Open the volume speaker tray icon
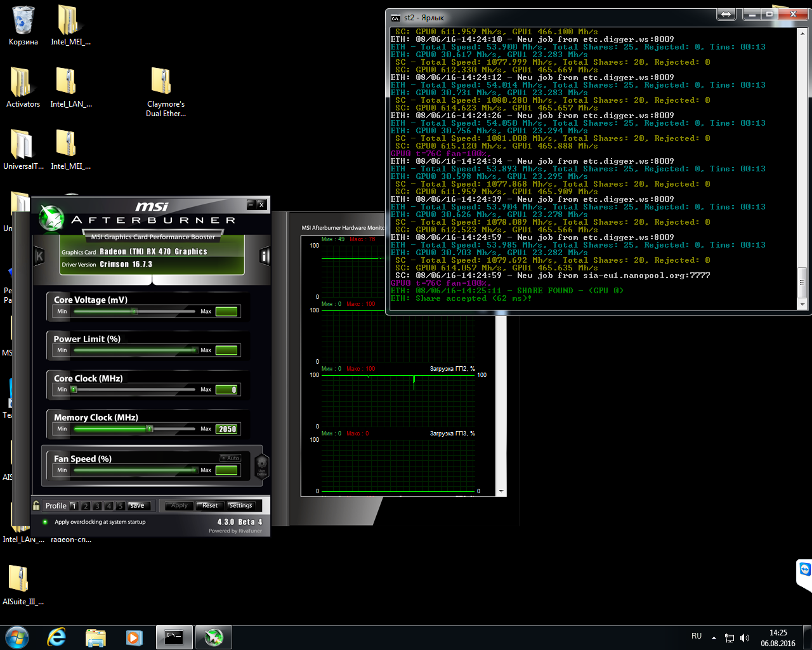Viewport: 812px width, 650px height. pyautogui.click(x=745, y=638)
